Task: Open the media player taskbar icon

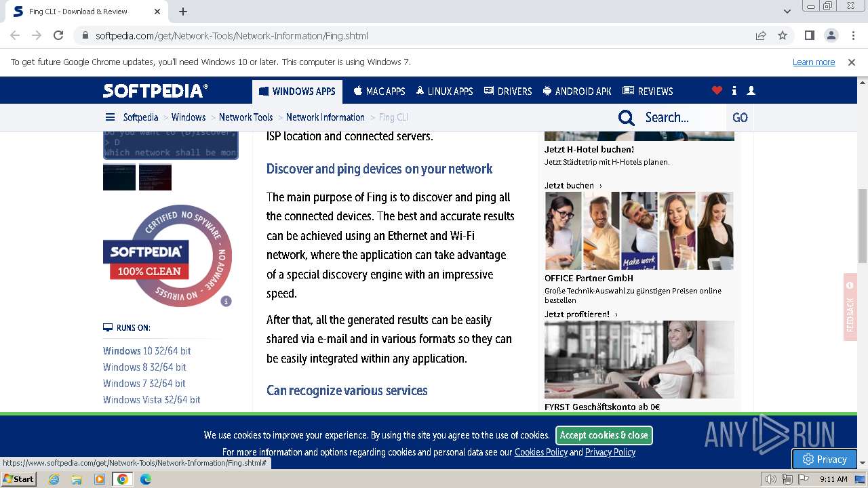Action: tap(100, 479)
